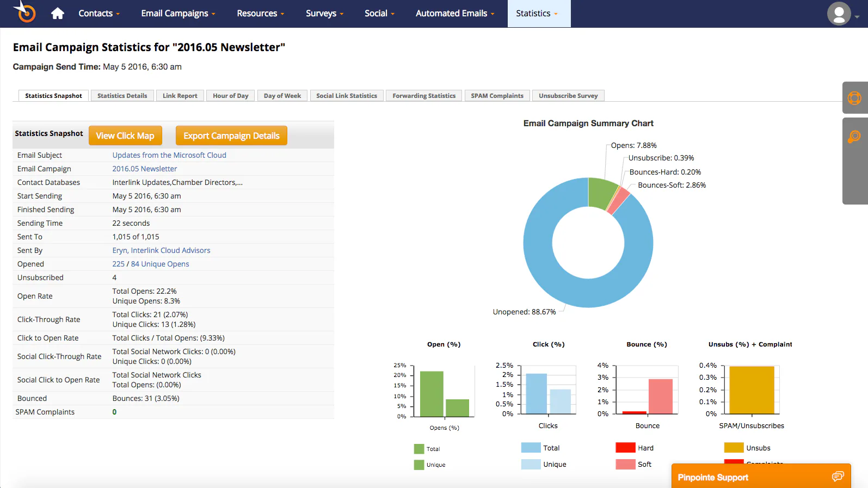Click the lifebuoy help icon on right edge
Image resolution: width=868 pixels, height=488 pixels.
pos(854,98)
